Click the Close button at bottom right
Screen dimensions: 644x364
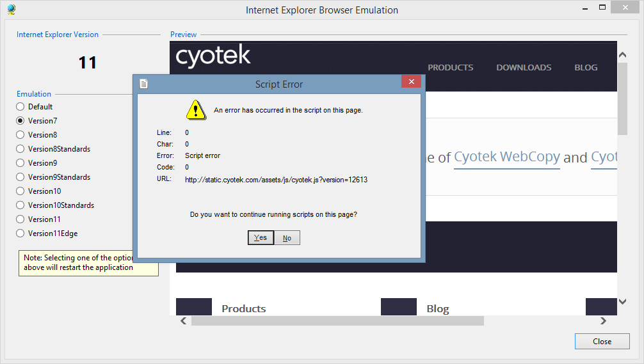point(602,342)
